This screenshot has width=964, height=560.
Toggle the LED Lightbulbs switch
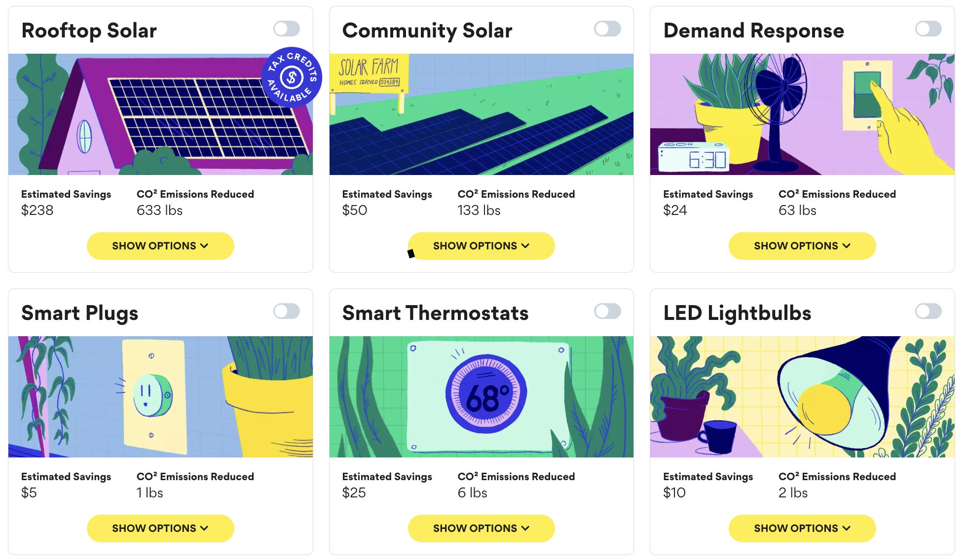coord(928,311)
